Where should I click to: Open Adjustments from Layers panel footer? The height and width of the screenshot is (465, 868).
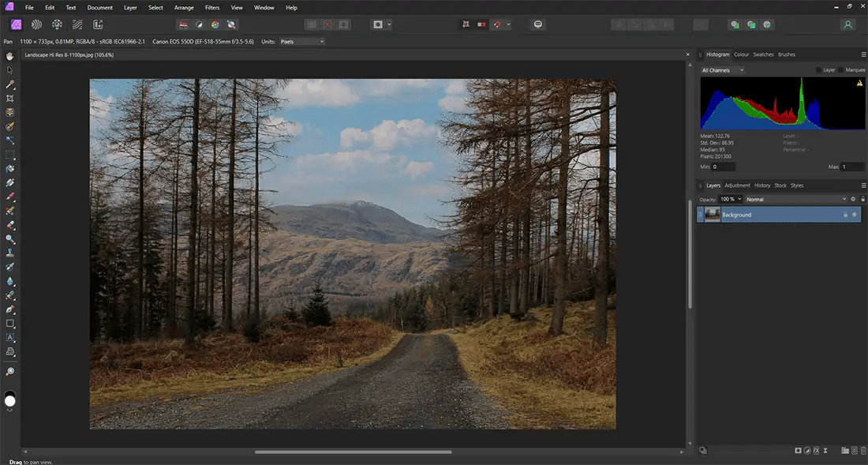(x=807, y=451)
